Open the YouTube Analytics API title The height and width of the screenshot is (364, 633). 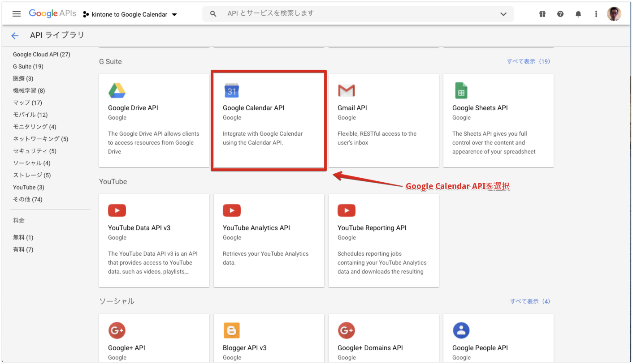pyautogui.click(x=256, y=228)
